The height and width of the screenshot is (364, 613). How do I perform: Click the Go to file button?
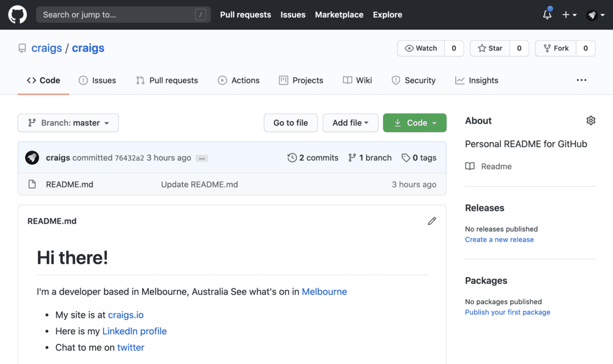291,123
